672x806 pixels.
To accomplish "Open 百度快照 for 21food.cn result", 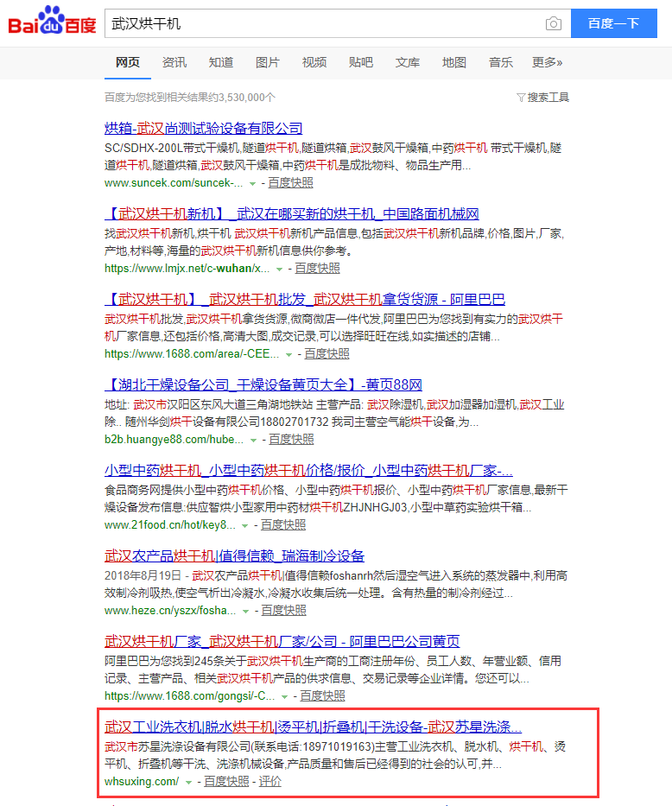I will pyautogui.click(x=283, y=525).
